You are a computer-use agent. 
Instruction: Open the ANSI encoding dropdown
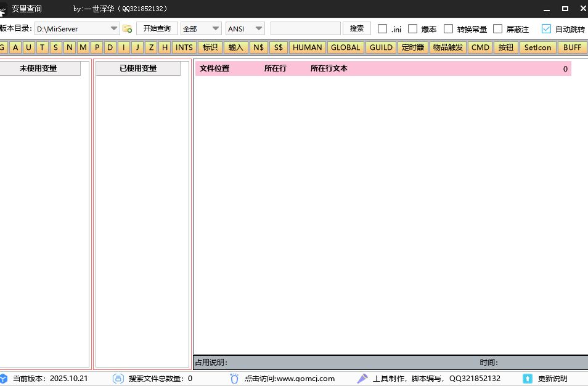(x=259, y=28)
